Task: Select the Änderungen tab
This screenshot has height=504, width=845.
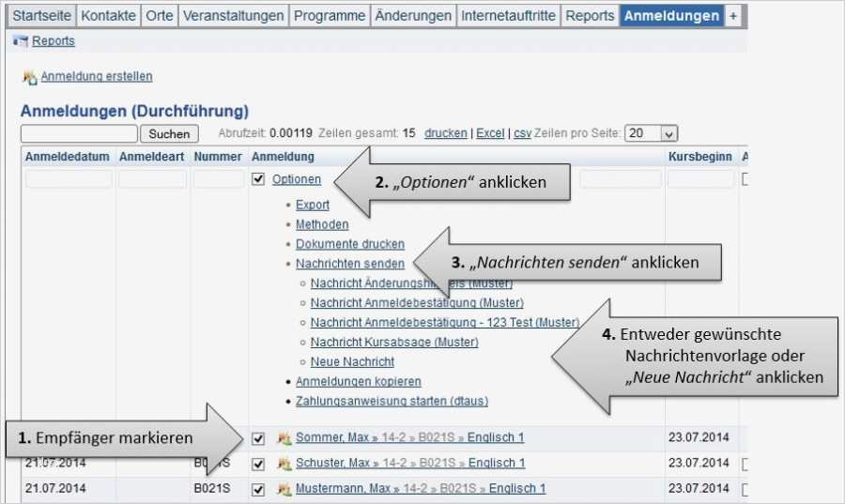Action: pyautogui.click(x=413, y=16)
